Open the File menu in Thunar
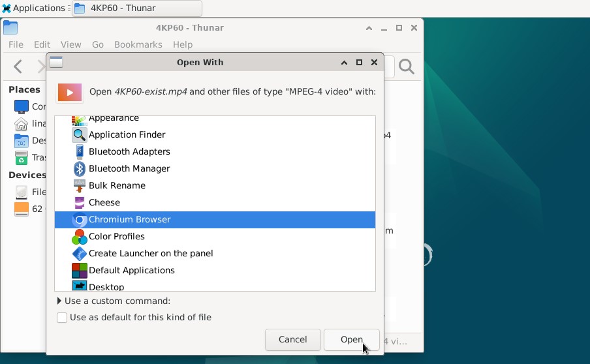 [x=16, y=44]
